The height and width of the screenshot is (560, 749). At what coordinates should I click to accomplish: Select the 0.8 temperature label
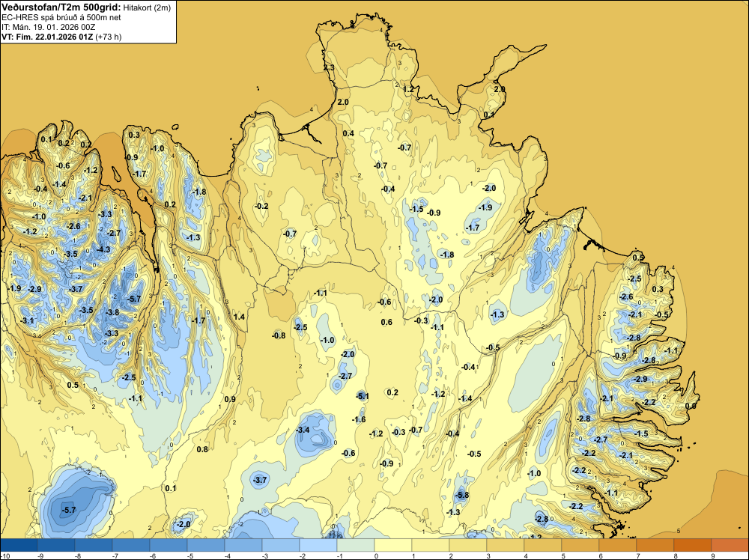click(x=202, y=448)
